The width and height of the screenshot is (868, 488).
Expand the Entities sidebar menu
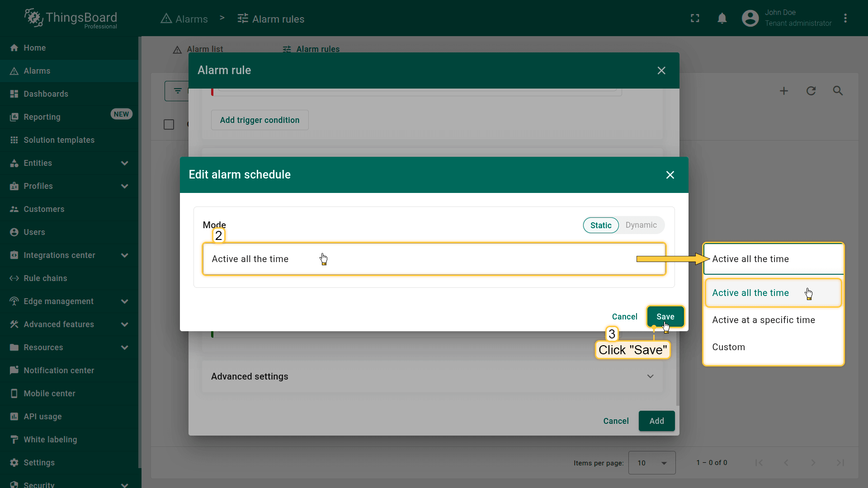coord(69,163)
